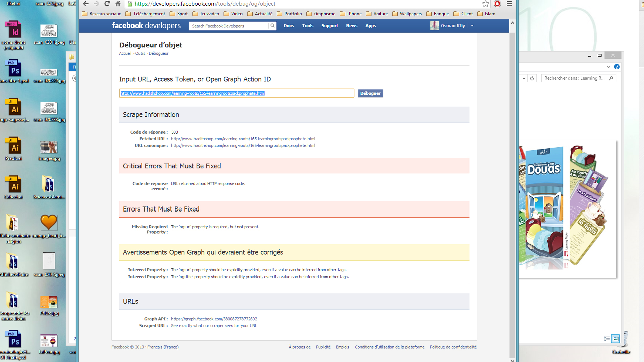Click the browser forward arrow
Screen dimensions: 644x362
point(96,4)
